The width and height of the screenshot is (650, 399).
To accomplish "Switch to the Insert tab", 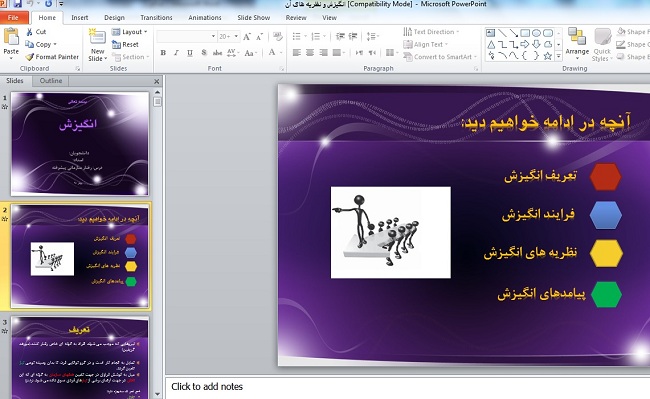I will pyautogui.click(x=79, y=17).
